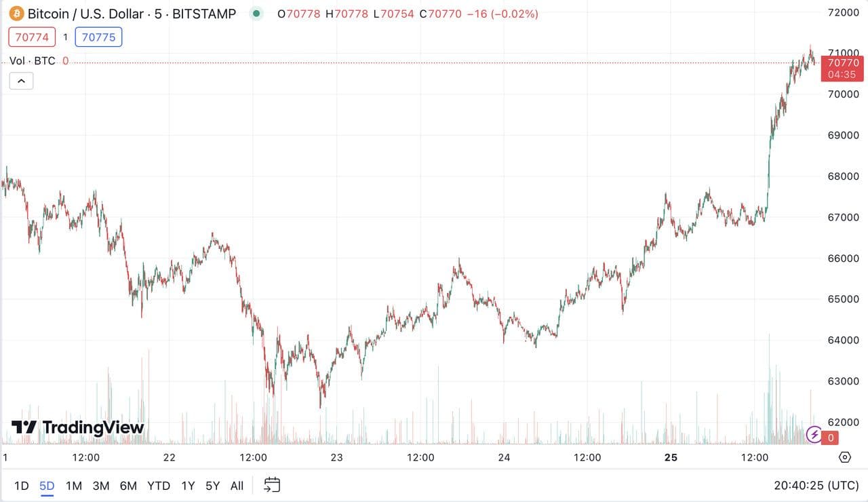Choose the 6M time range

tap(128, 486)
